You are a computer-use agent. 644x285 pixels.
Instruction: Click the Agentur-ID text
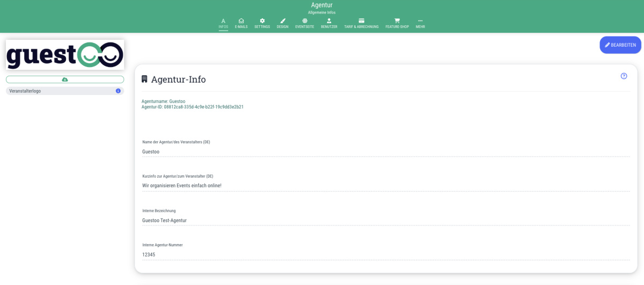click(193, 107)
